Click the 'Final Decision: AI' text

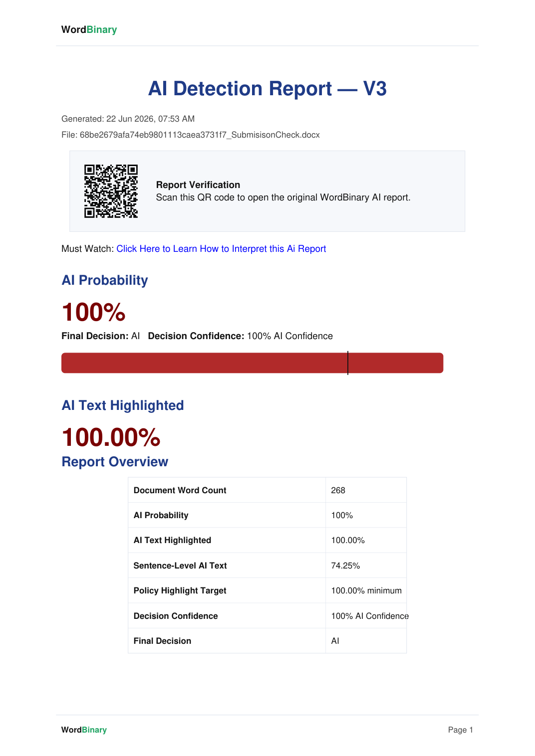click(100, 336)
